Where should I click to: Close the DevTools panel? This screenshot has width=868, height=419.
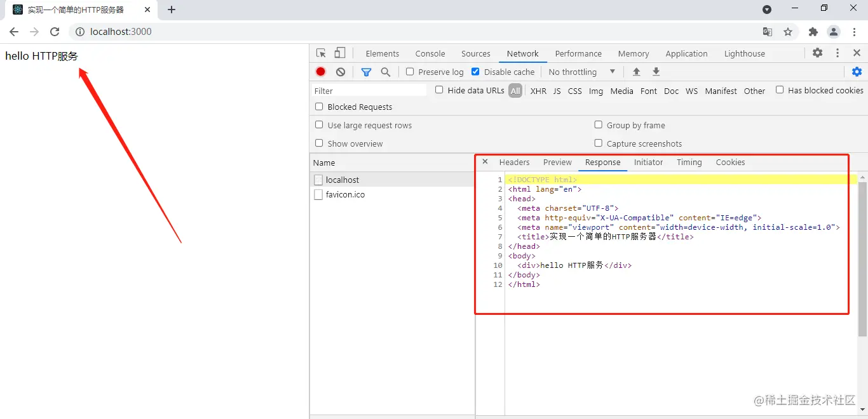(x=857, y=53)
